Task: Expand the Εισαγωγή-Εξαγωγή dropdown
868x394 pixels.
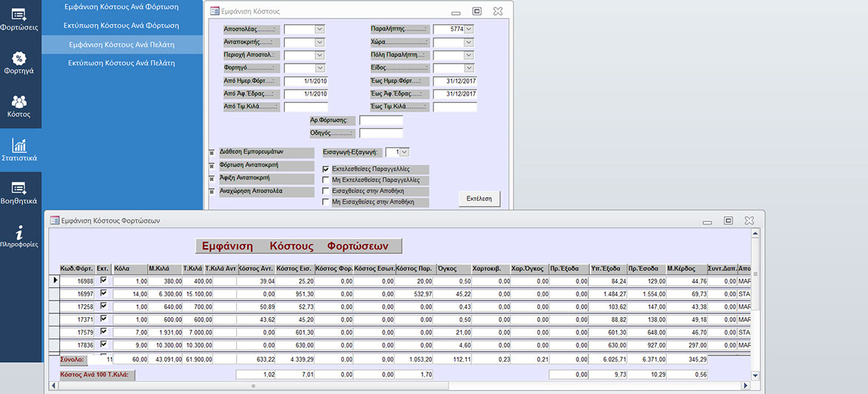Action: [404, 152]
